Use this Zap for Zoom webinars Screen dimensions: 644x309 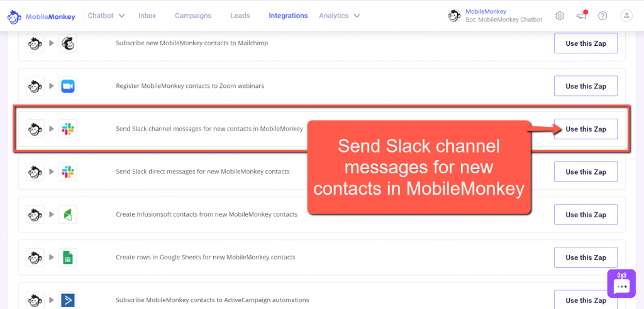[586, 86]
